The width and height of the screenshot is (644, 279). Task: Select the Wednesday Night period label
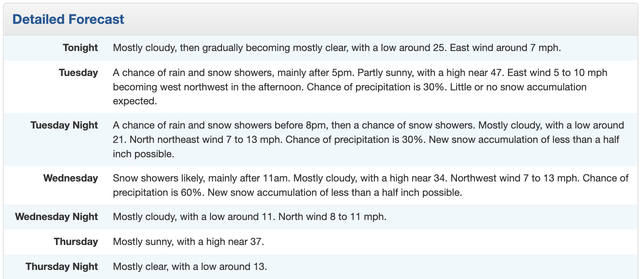(x=56, y=217)
